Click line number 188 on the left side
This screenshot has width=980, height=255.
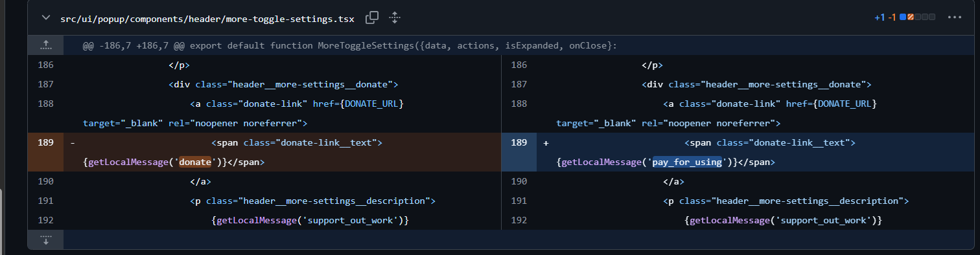45,104
